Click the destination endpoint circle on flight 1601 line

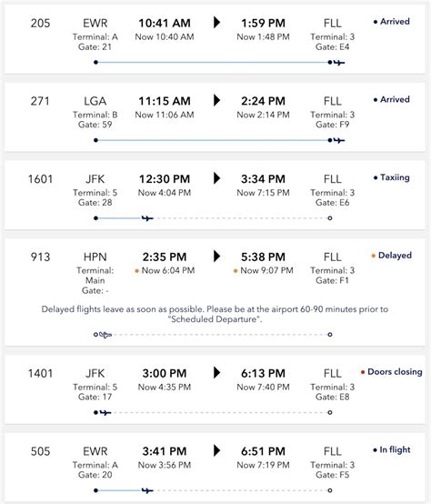click(x=330, y=218)
